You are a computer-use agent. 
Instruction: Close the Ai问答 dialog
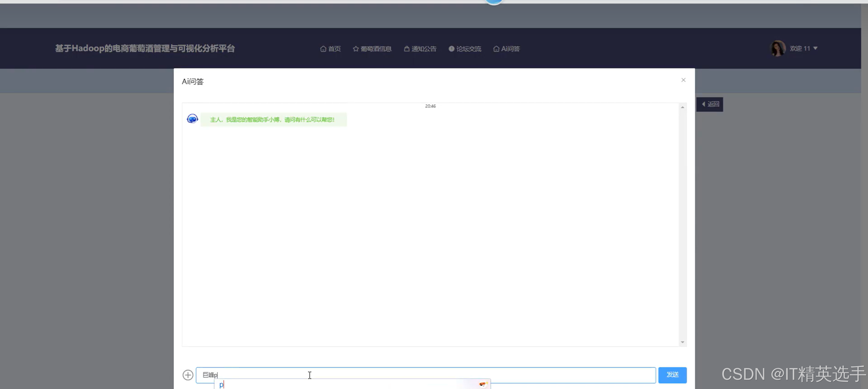[x=683, y=80]
